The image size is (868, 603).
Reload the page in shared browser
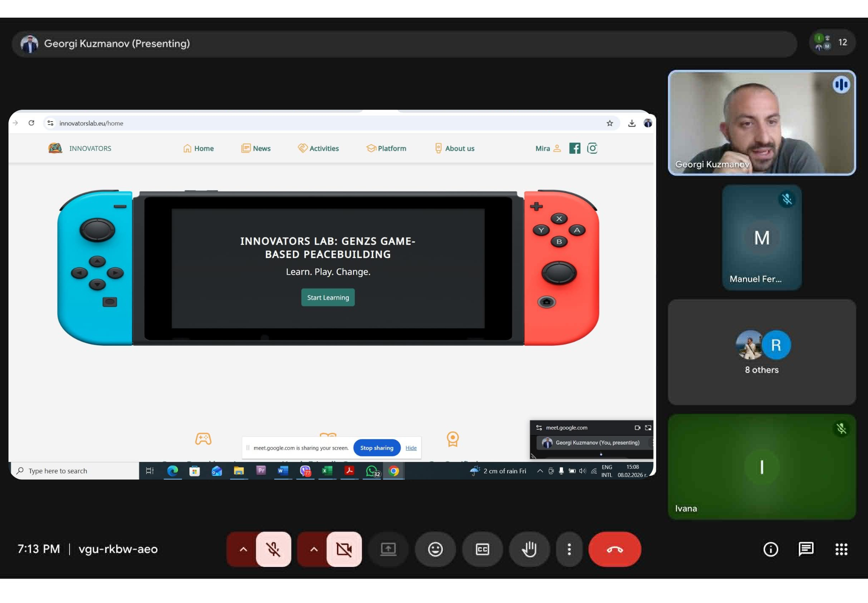click(31, 123)
